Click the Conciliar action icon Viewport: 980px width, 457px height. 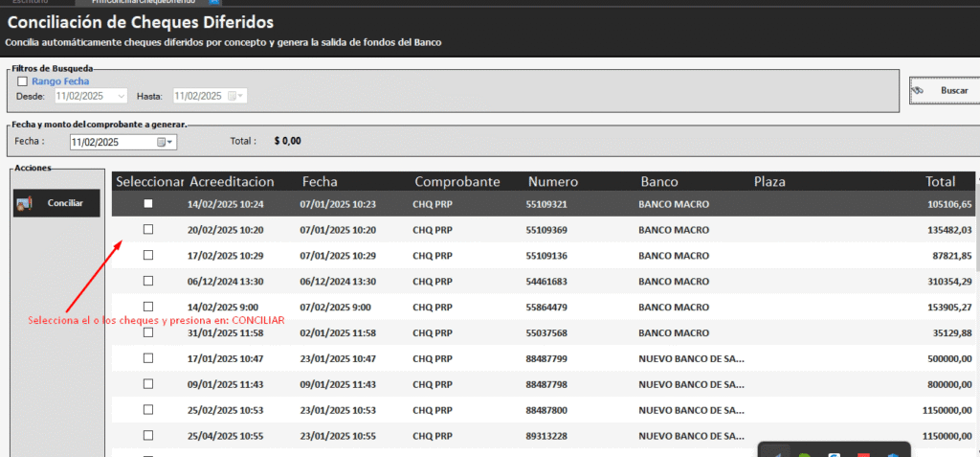[x=25, y=203]
